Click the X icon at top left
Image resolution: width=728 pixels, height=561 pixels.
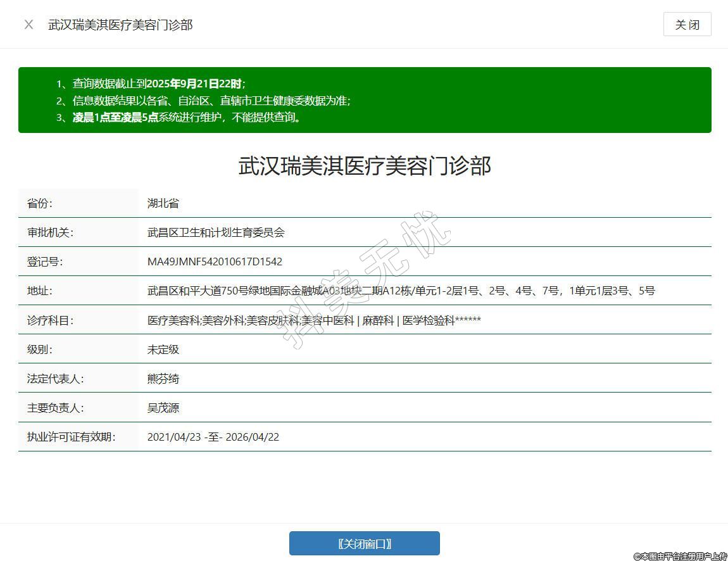(28, 25)
